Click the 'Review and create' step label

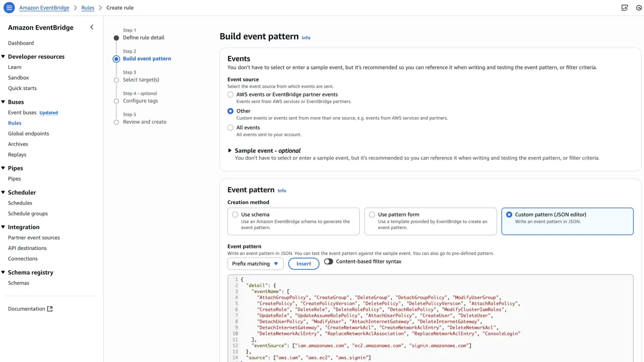pyautogui.click(x=144, y=122)
